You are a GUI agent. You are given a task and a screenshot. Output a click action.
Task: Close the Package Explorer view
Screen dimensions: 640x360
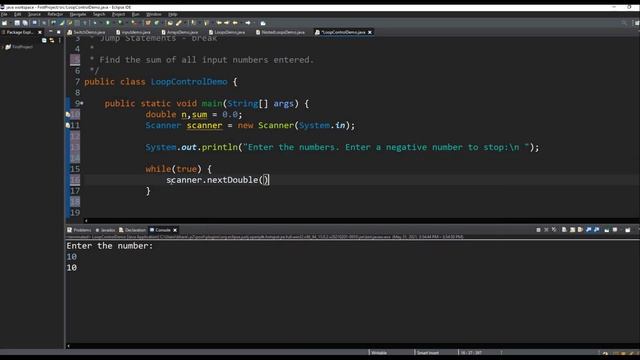[x=40, y=32]
